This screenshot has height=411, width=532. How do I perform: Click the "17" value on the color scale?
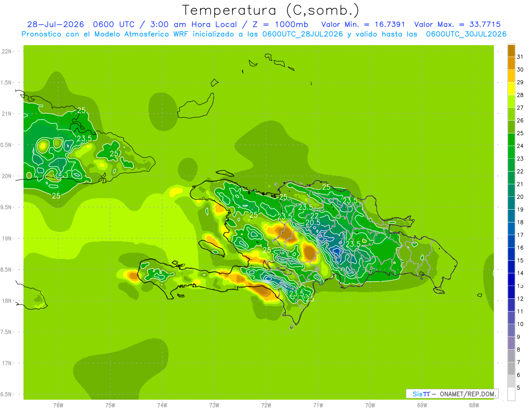520,235
